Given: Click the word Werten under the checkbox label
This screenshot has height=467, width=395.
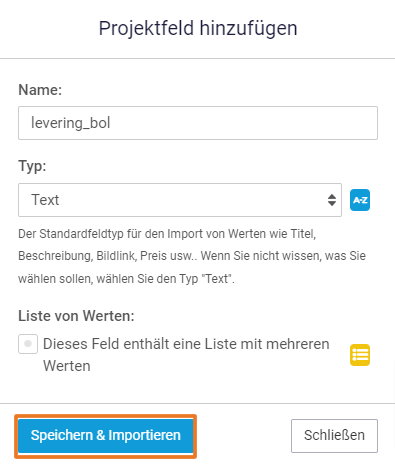Looking at the screenshot, I should click(x=67, y=366).
